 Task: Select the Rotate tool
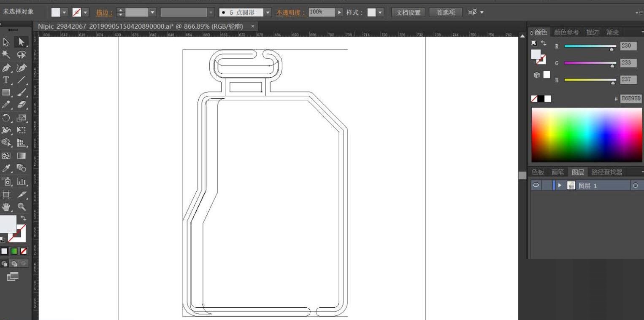pos(6,118)
